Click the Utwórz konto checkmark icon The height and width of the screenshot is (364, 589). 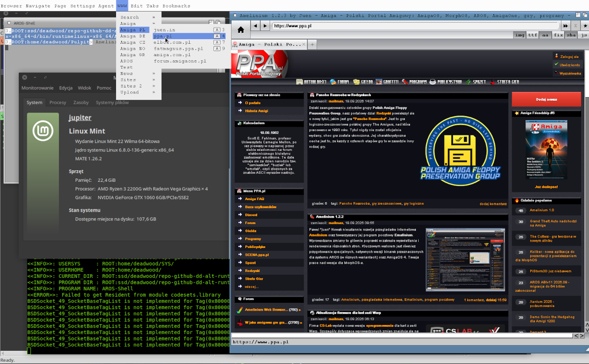tap(556, 65)
